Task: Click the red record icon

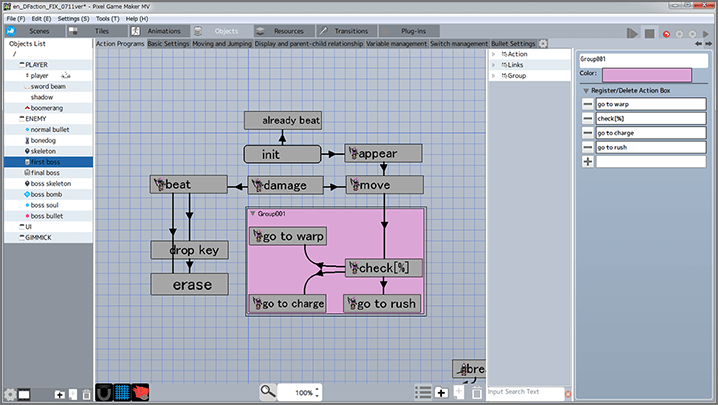Action: click(x=666, y=33)
